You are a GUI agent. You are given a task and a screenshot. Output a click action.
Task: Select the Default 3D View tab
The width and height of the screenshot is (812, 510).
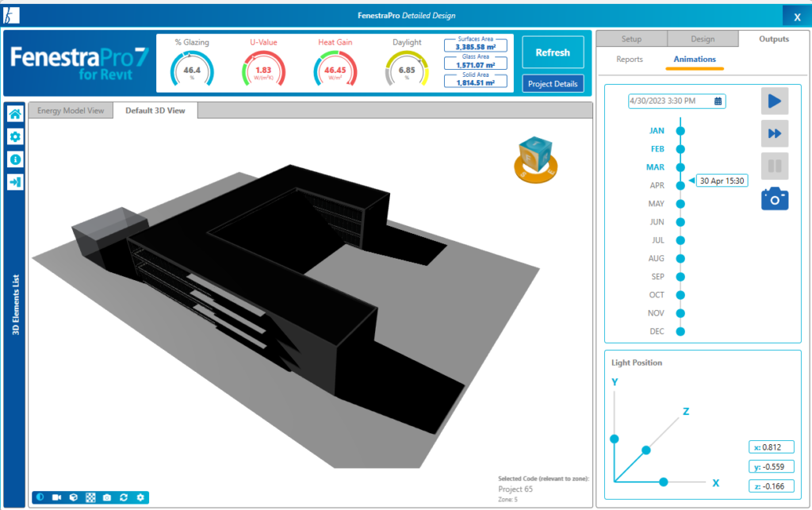click(155, 110)
